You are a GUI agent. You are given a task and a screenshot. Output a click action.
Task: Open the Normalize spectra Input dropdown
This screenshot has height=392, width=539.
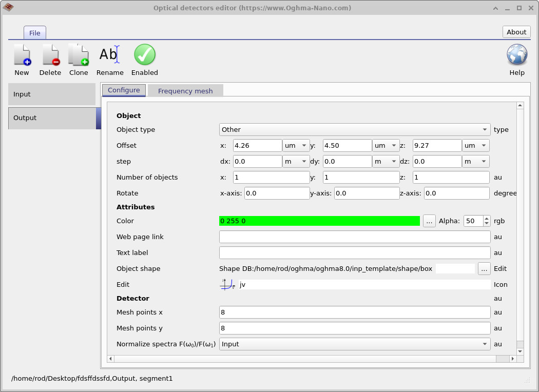pyautogui.click(x=354, y=344)
